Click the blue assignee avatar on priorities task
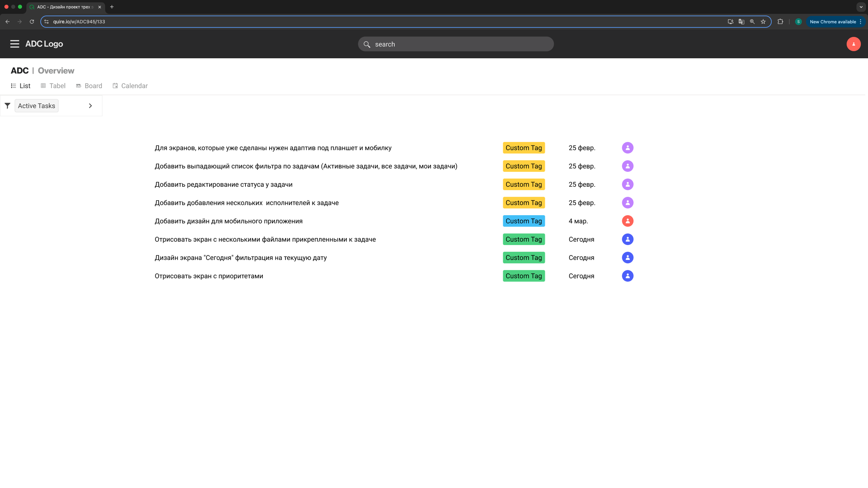This screenshot has width=868, height=488. [627, 276]
